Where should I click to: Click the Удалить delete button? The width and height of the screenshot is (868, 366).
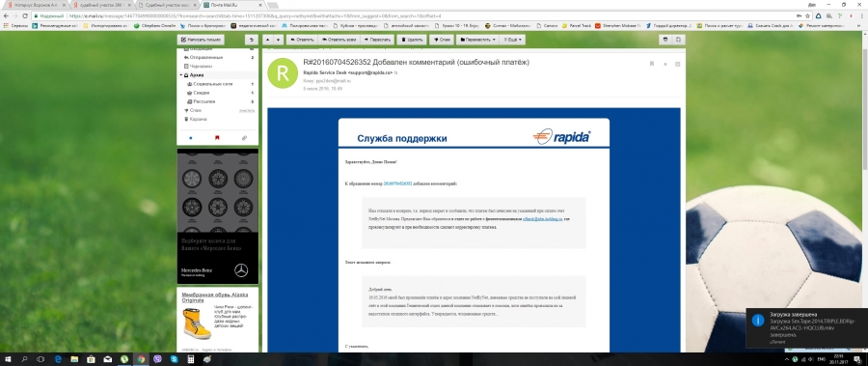tap(411, 40)
